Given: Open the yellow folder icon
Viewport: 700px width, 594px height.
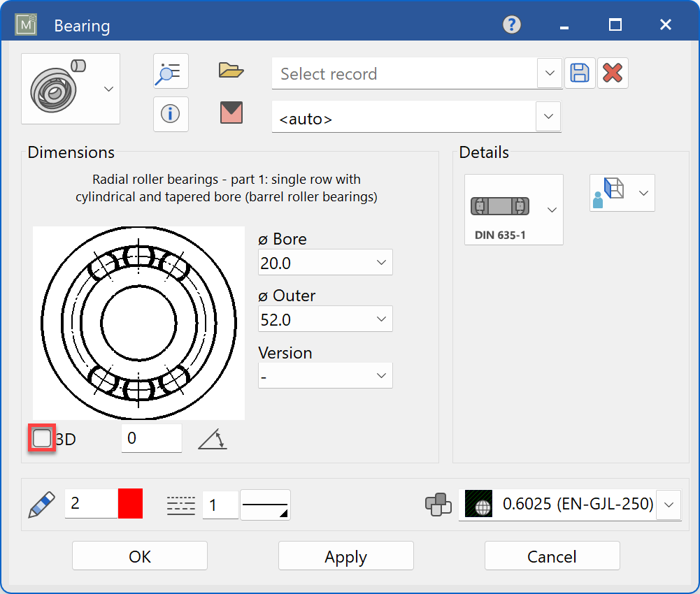Looking at the screenshot, I should (x=231, y=71).
